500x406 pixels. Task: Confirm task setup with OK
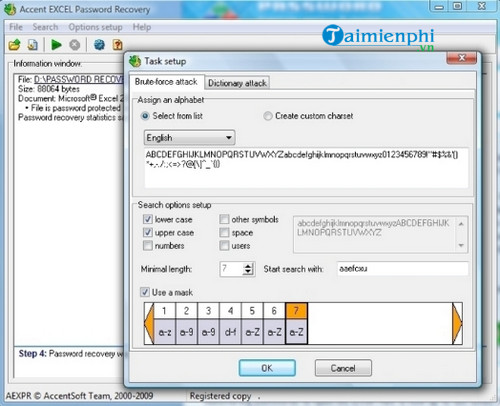tap(267, 368)
